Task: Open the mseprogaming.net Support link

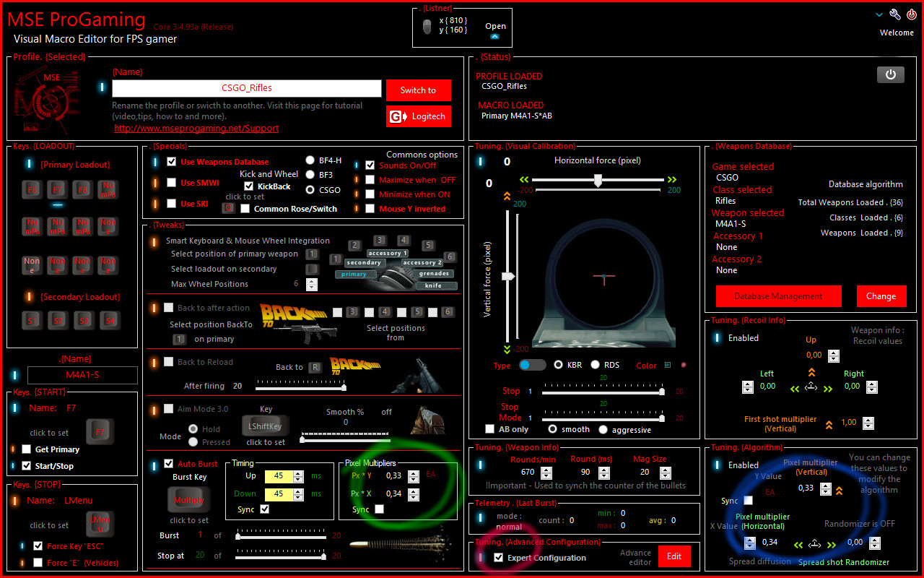Action: point(196,128)
